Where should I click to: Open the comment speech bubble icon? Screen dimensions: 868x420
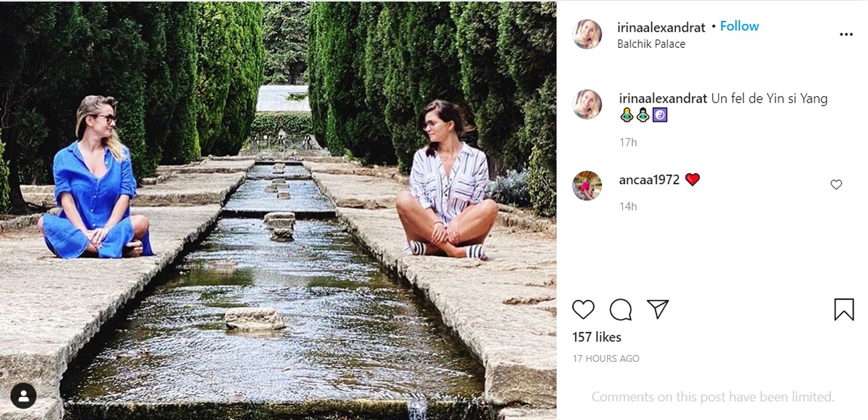(x=620, y=310)
